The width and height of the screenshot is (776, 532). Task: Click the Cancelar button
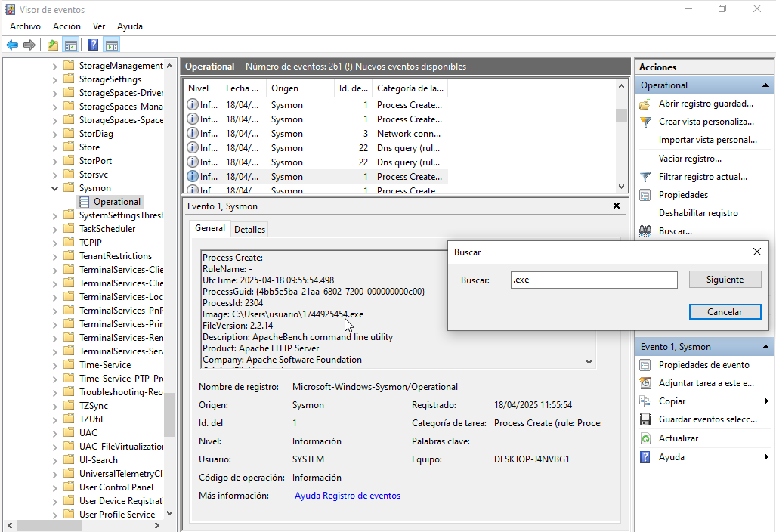click(725, 312)
